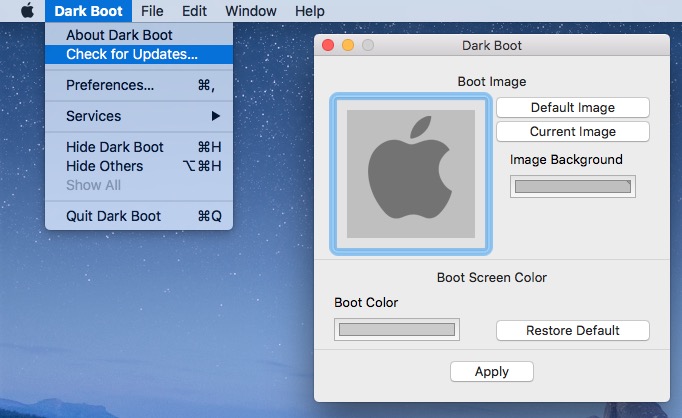Click the Default Image button
This screenshot has width=682, height=418.
click(573, 107)
